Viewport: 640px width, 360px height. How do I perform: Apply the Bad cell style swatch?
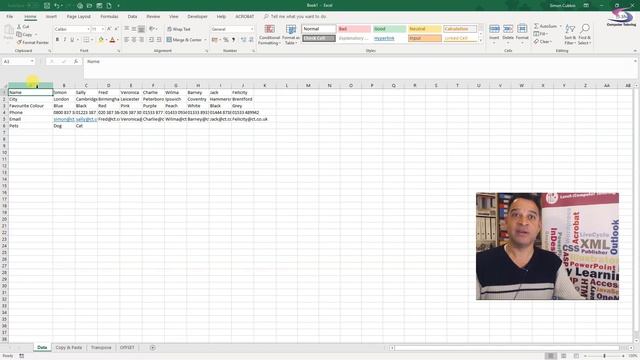tap(354, 29)
